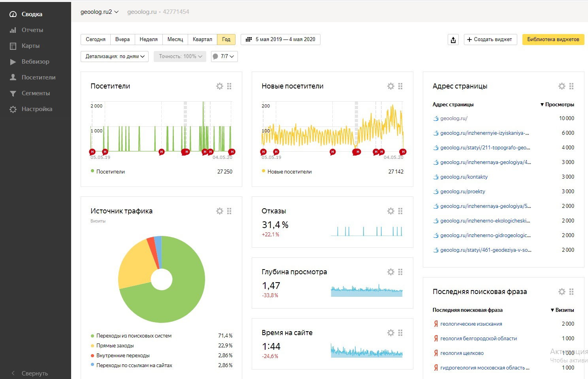Select the Сегодня period tab
Image resolution: width=588 pixels, height=379 pixels.
(96, 40)
